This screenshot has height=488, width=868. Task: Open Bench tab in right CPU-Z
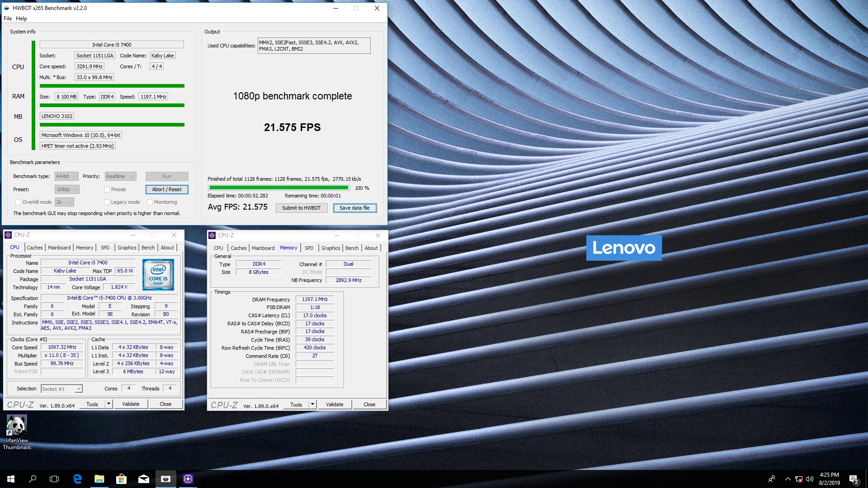click(352, 248)
